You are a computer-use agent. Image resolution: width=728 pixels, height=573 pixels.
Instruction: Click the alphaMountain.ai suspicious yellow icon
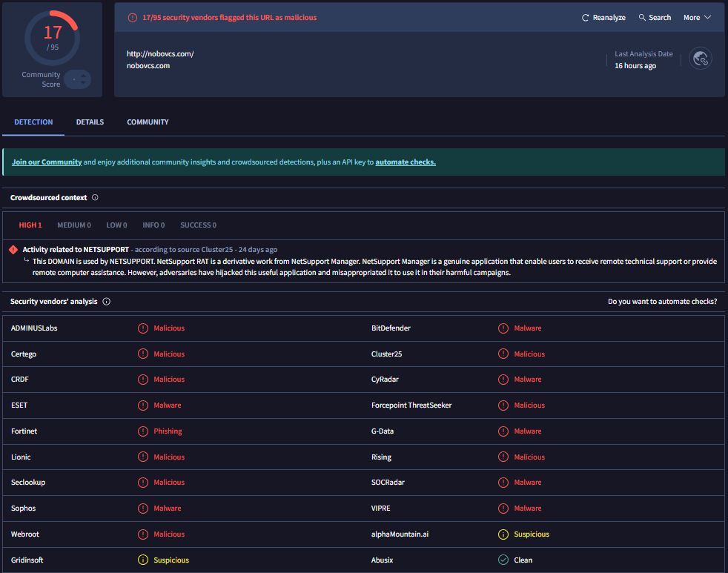pyautogui.click(x=503, y=534)
